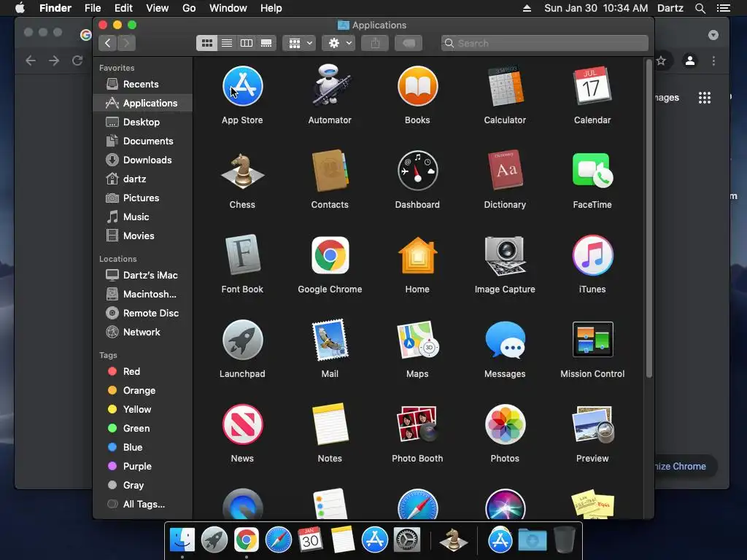Image resolution: width=747 pixels, height=560 pixels.
Task: Filter by the Red tag
Action: tap(142, 371)
